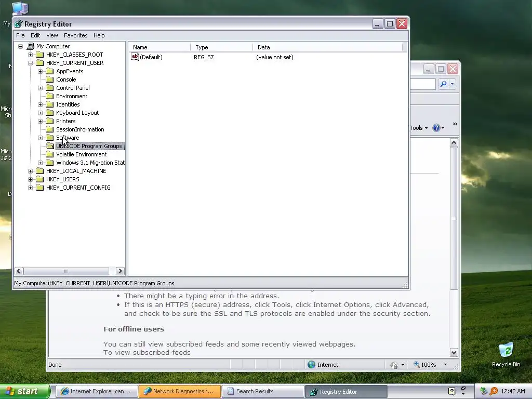
Task: Click the HKEY_CURRENT_USER folder icon
Action: click(40, 63)
